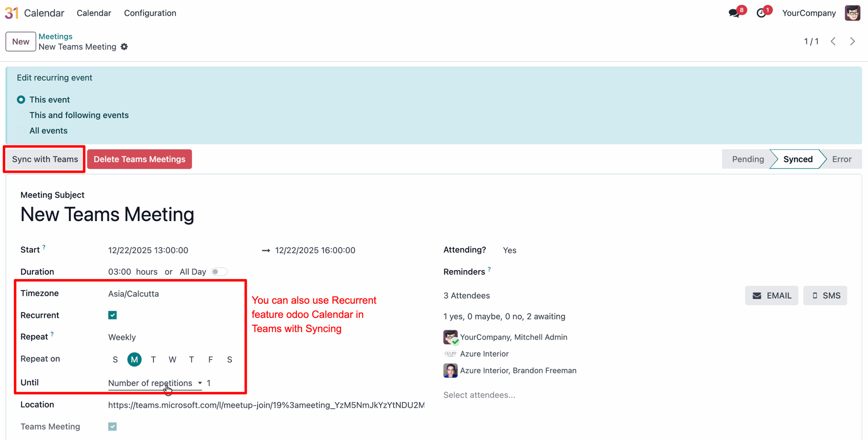This screenshot has width=868, height=440.
Task: Click the Repeat field help question mark
Action: 52,334
